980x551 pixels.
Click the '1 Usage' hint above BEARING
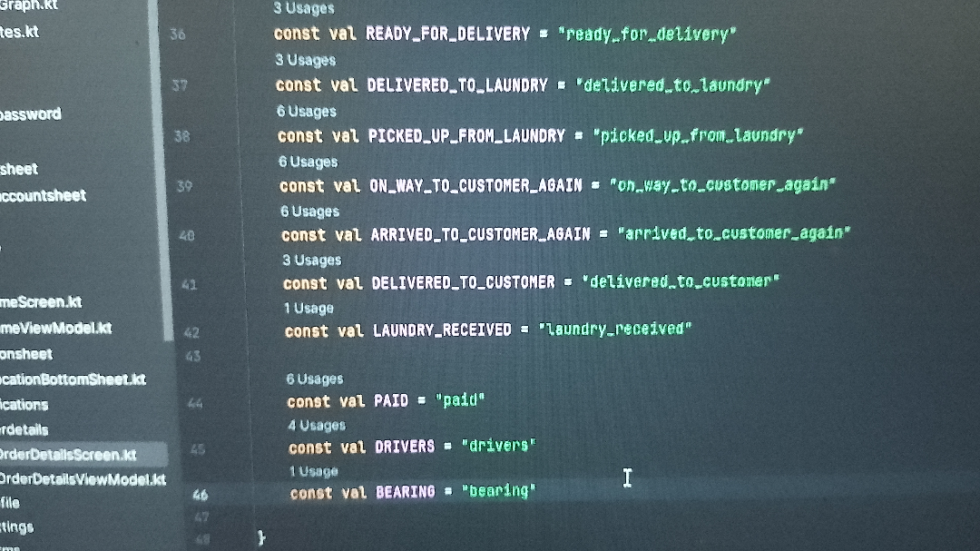(314, 471)
